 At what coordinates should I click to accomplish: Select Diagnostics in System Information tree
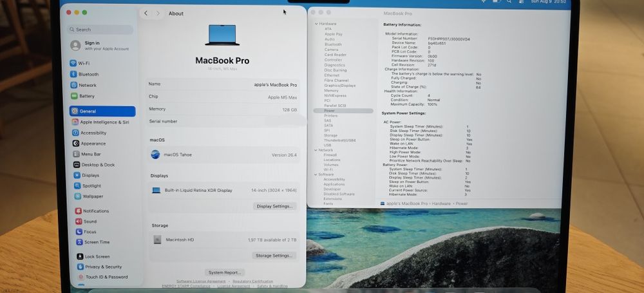(x=334, y=65)
